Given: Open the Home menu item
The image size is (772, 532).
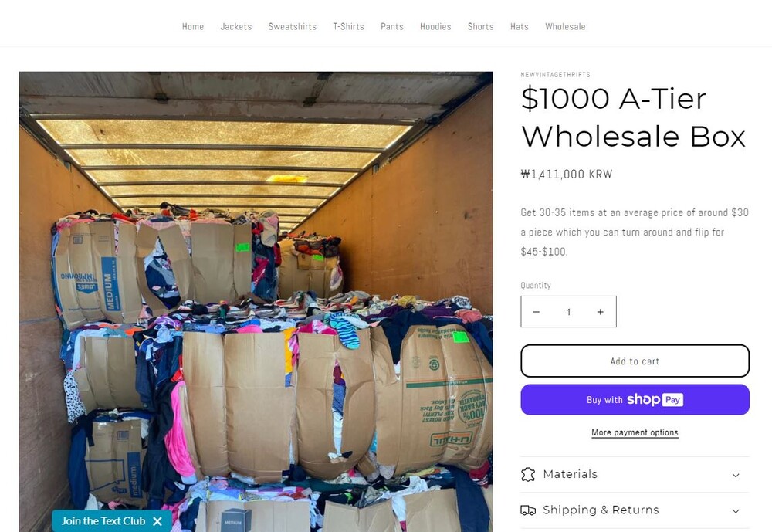Looking at the screenshot, I should (x=193, y=26).
